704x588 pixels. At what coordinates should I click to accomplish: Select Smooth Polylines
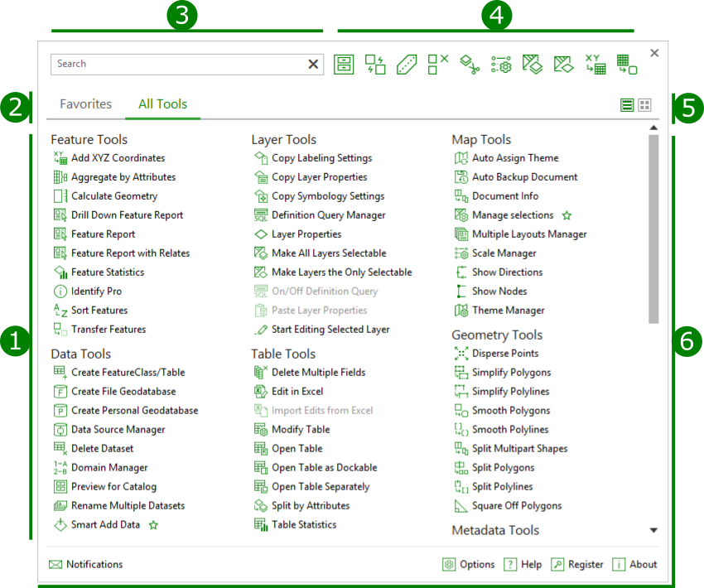tap(502, 430)
